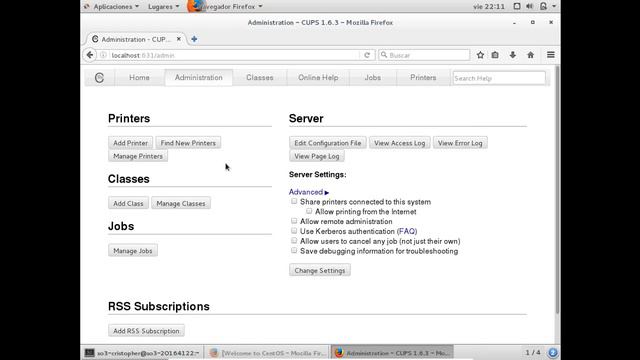Viewport: 640px width, 360px height.
Task: Apply with the Change Settings button
Action: (x=320, y=270)
